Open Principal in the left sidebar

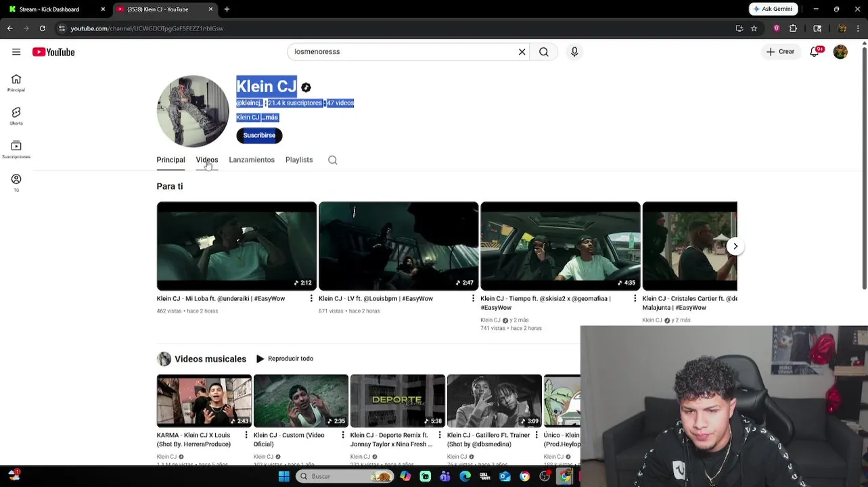(x=16, y=83)
